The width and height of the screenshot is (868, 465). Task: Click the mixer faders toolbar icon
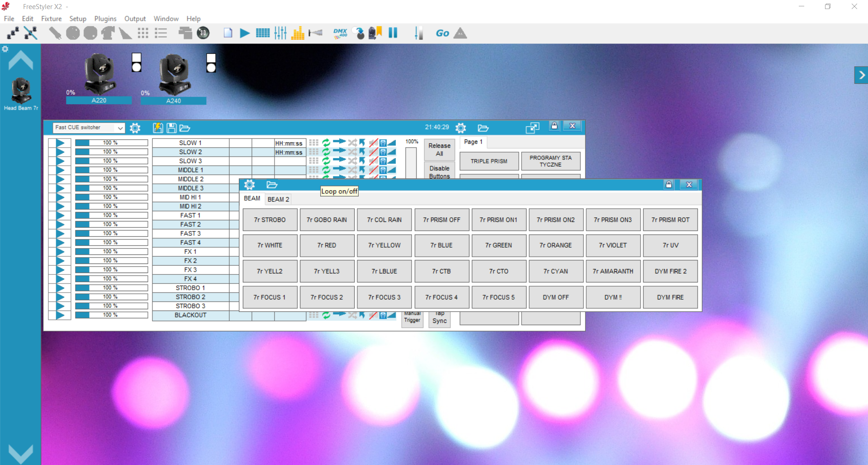280,33
